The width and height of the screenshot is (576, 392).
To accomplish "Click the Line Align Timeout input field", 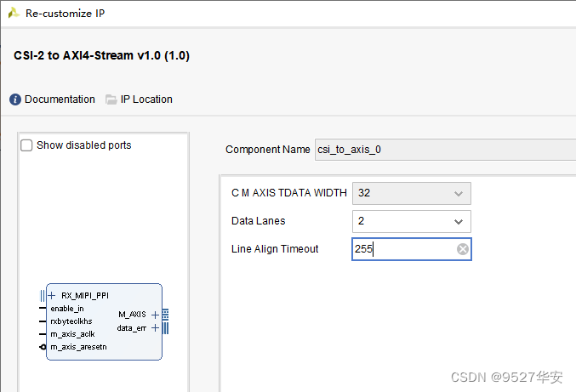I will click(404, 249).
